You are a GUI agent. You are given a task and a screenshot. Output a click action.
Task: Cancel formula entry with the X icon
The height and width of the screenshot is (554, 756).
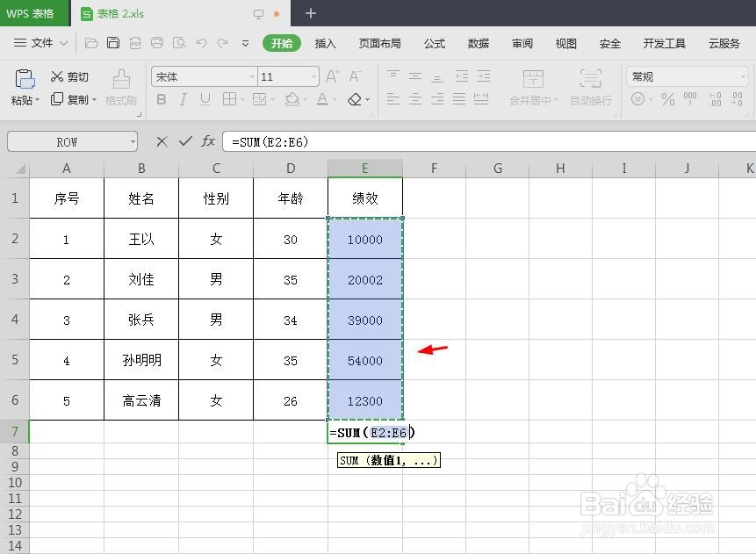pos(162,141)
